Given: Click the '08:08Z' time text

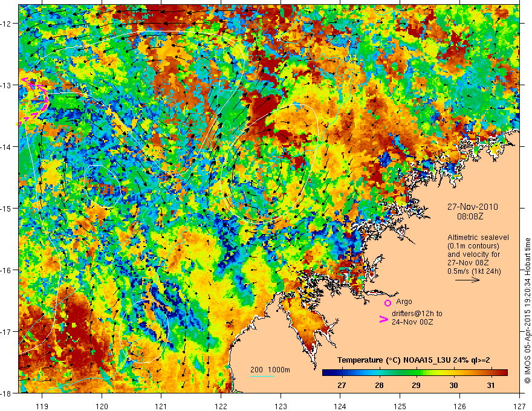Looking at the screenshot, I should [x=470, y=216].
